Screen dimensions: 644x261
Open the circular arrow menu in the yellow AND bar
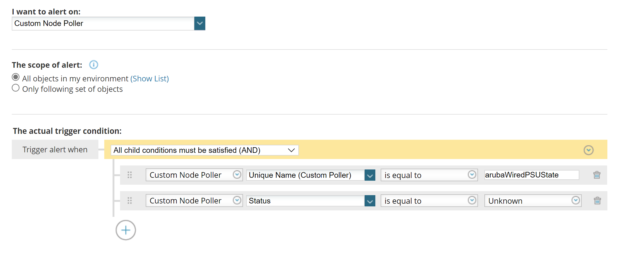tap(588, 150)
